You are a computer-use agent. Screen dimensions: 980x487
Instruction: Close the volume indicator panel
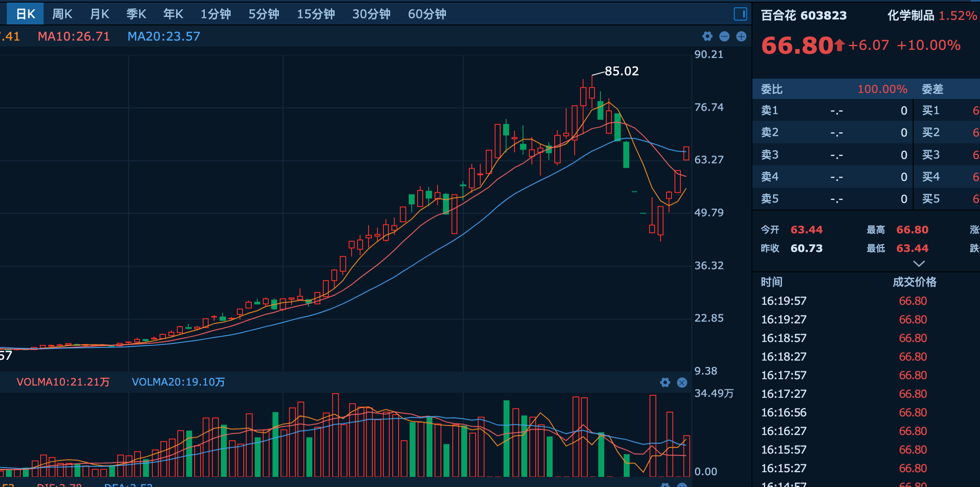(682, 383)
